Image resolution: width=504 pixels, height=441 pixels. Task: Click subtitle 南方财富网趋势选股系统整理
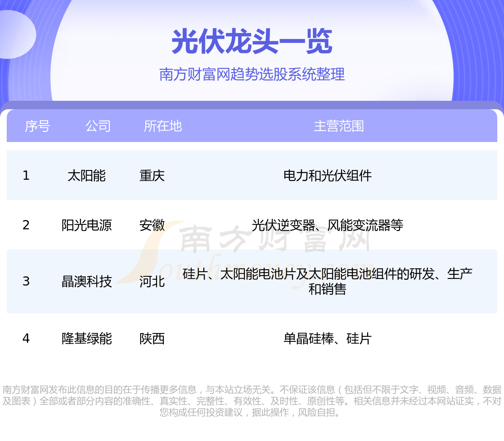point(252,74)
